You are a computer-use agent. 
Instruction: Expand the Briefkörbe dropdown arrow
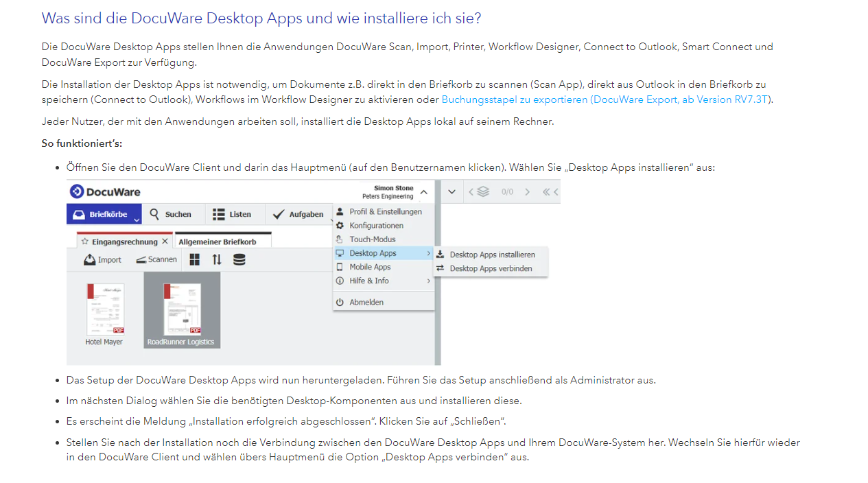[137, 220]
